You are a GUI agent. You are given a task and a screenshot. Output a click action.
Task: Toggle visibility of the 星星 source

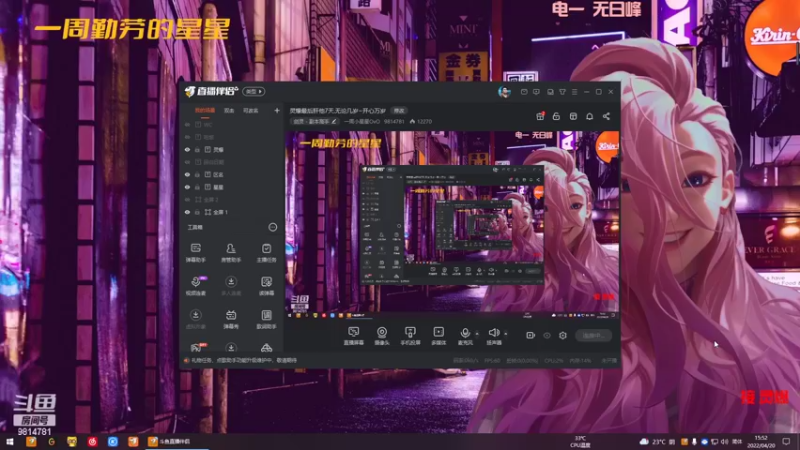click(x=187, y=187)
